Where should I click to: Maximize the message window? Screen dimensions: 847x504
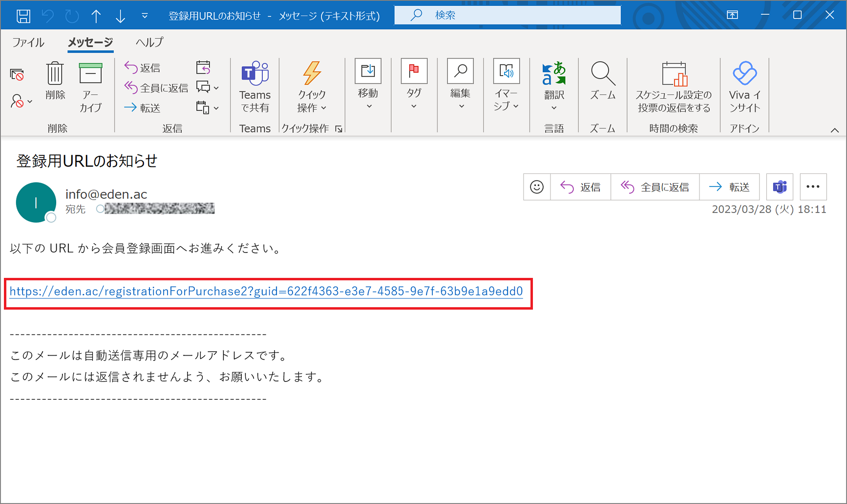[797, 15]
